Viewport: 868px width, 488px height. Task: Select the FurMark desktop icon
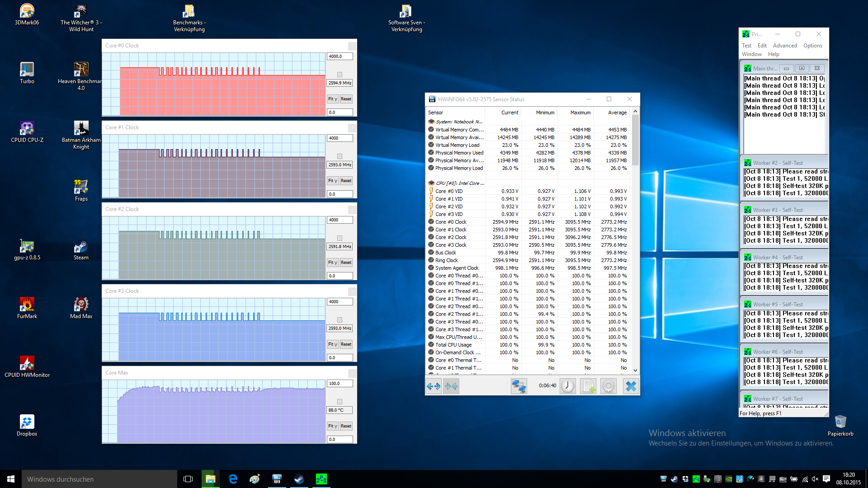tap(27, 308)
